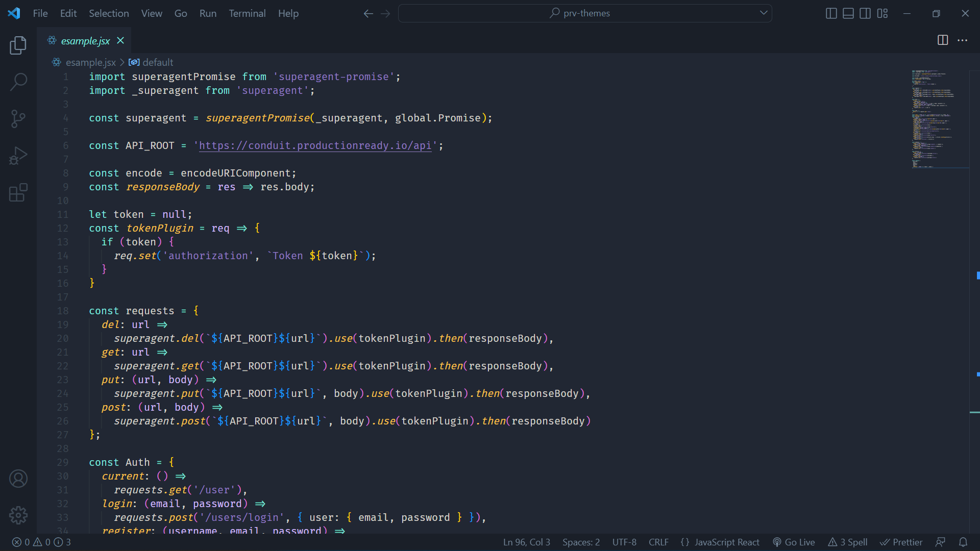Screen dimensions: 980x551
Task: Click the notifications bell in status bar
Action: coord(963,542)
